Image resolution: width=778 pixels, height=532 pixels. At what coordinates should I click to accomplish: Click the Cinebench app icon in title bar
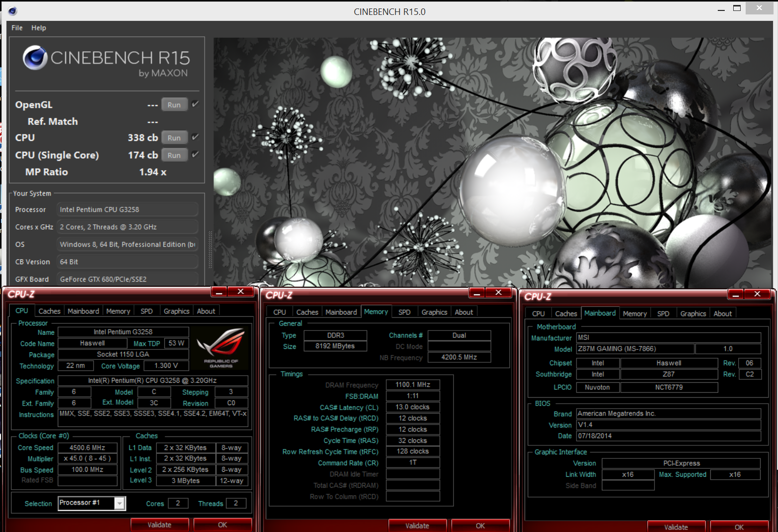point(13,11)
